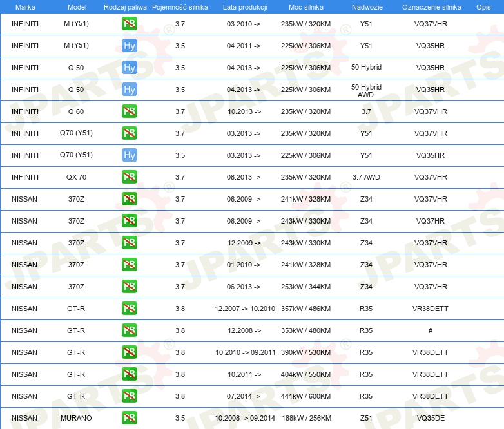Image resolution: width=504 pixels, height=429 pixels.
Task: Click the Marka column header
Action: tap(25, 6)
